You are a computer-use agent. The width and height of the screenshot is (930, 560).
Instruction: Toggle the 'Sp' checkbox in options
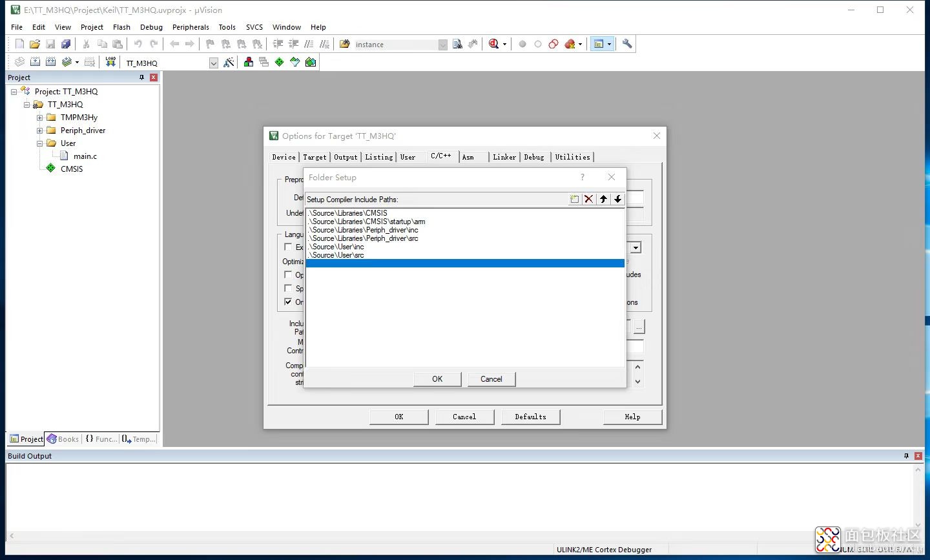[288, 288]
